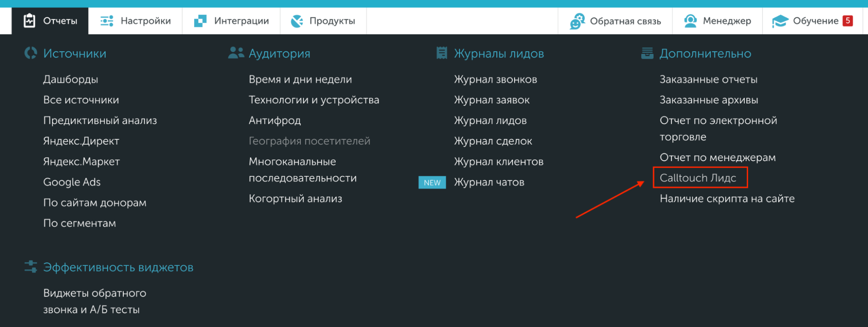The height and width of the screenshot is (327, 868).
Task: Click the Продукты icon
Action: (297, 21)
